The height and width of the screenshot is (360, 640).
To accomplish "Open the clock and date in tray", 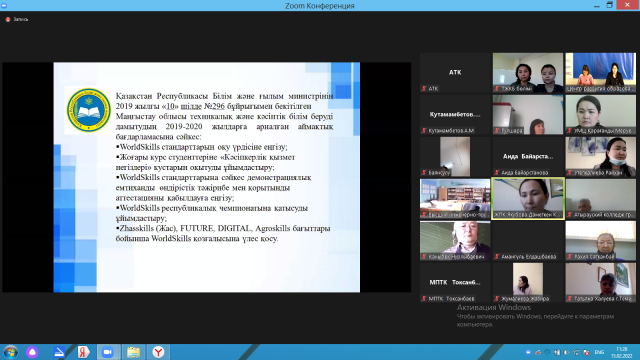I will click(622, 352).
